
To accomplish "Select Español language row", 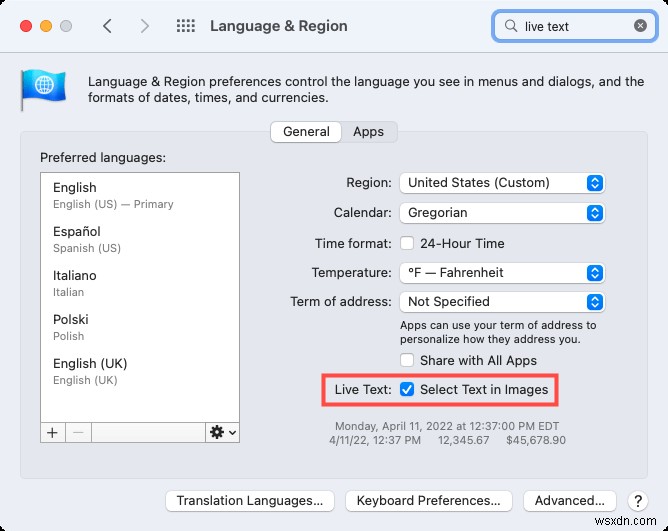I will [x=140, y=239].
